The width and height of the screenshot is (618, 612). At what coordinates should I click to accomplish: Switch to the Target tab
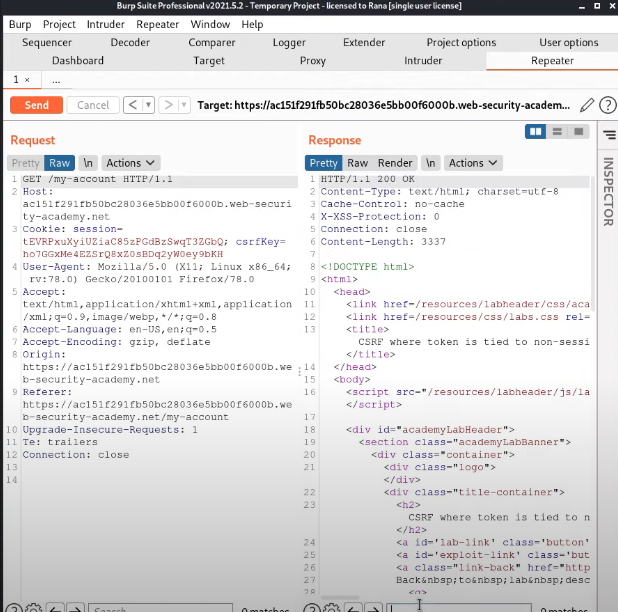coord(208,61)
